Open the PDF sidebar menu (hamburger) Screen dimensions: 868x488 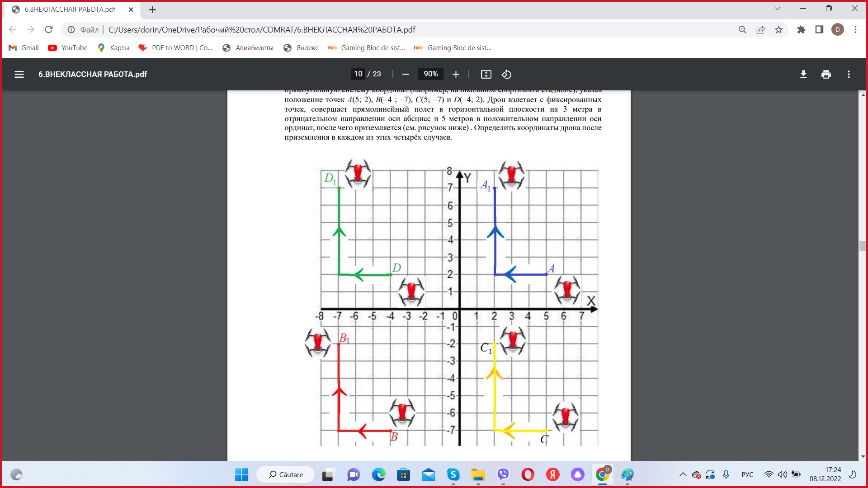[x=19, y=74]
